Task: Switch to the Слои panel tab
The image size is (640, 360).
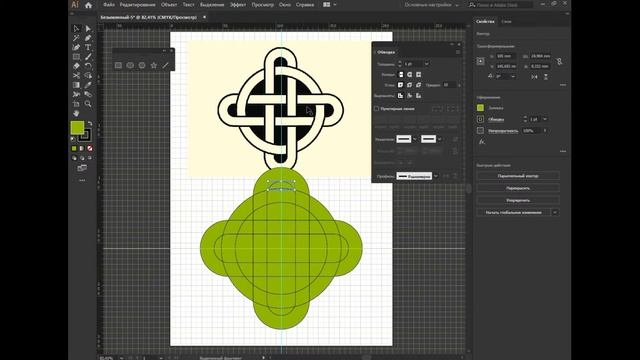Action: click(507, 21)
